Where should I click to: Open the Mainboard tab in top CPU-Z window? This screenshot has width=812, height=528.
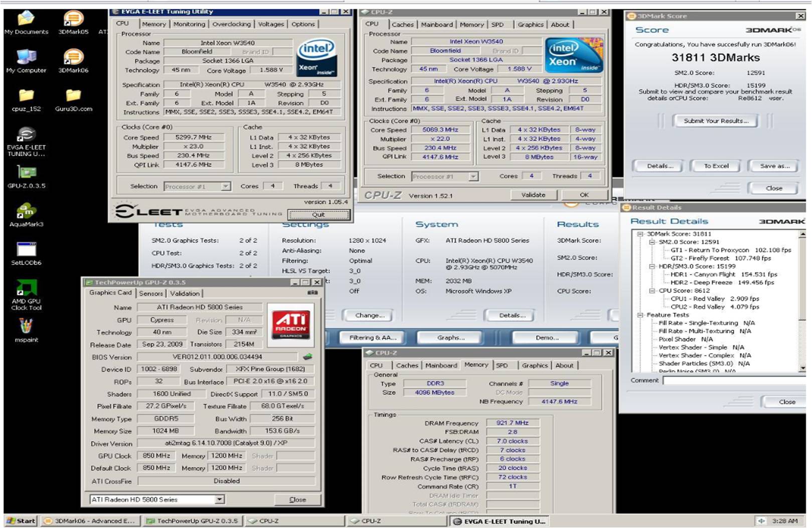[437, 25]
